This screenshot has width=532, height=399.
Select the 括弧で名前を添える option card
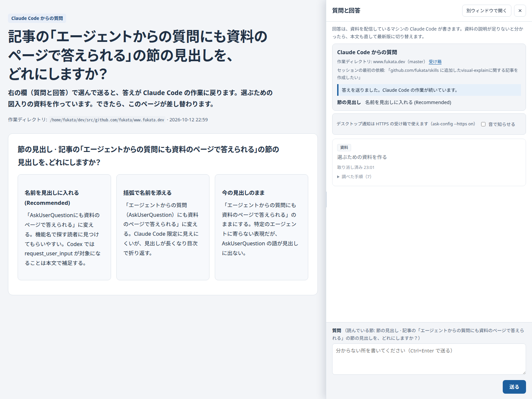point(163,227)
